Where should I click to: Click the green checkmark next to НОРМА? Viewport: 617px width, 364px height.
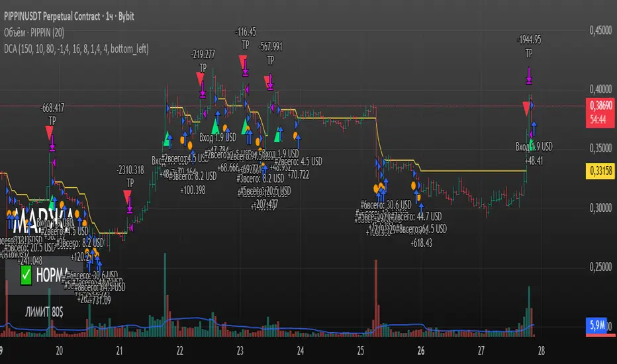[26, 275]
